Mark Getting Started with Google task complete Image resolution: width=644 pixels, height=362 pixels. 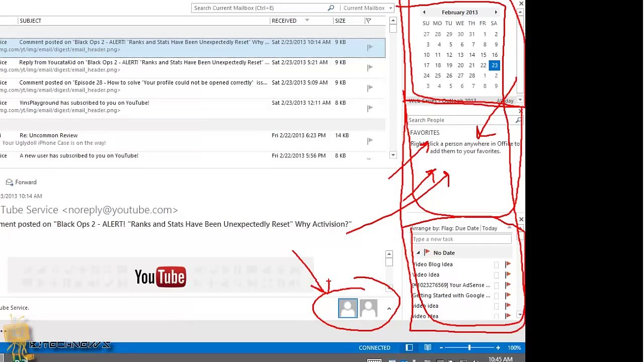497,296
